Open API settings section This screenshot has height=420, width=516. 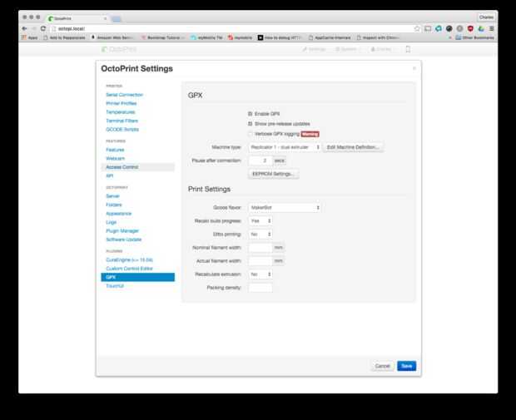tap(110, 176)
